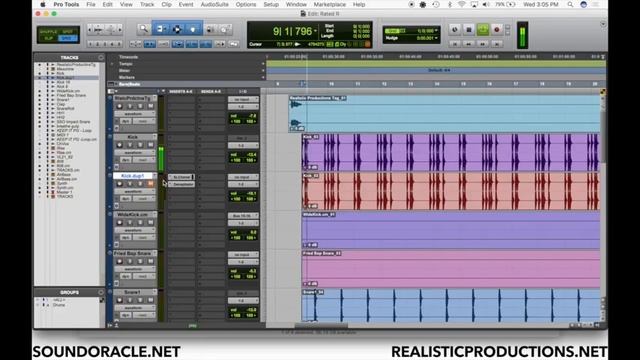The width and height of the screenshot is (640, 360).
Task: Select the Trim tool
Action: (161, 29)
